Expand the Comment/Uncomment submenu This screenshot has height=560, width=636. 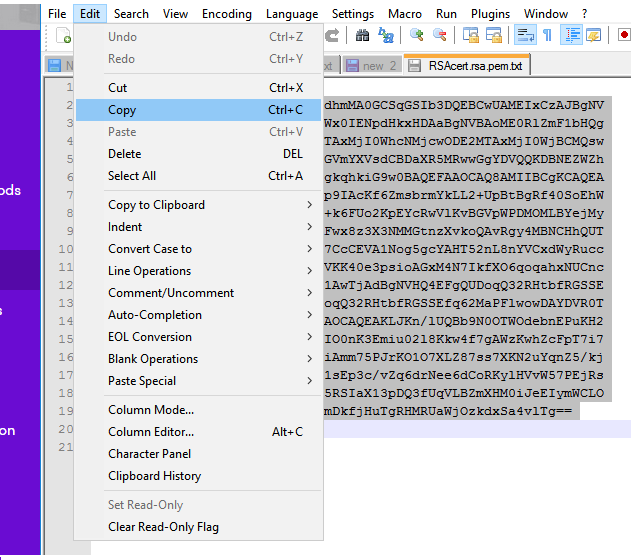click(x=199, y=292)
